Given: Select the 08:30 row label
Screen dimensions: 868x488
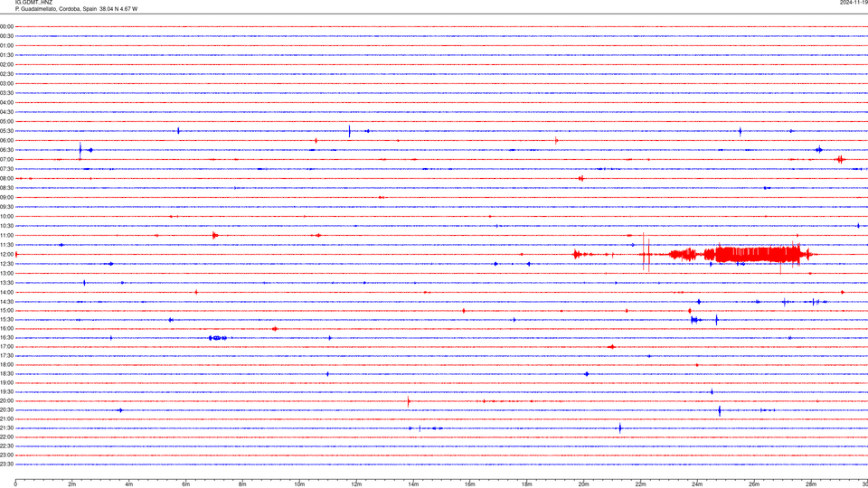Looking at the screenshot, I should [x=6, y=188].
